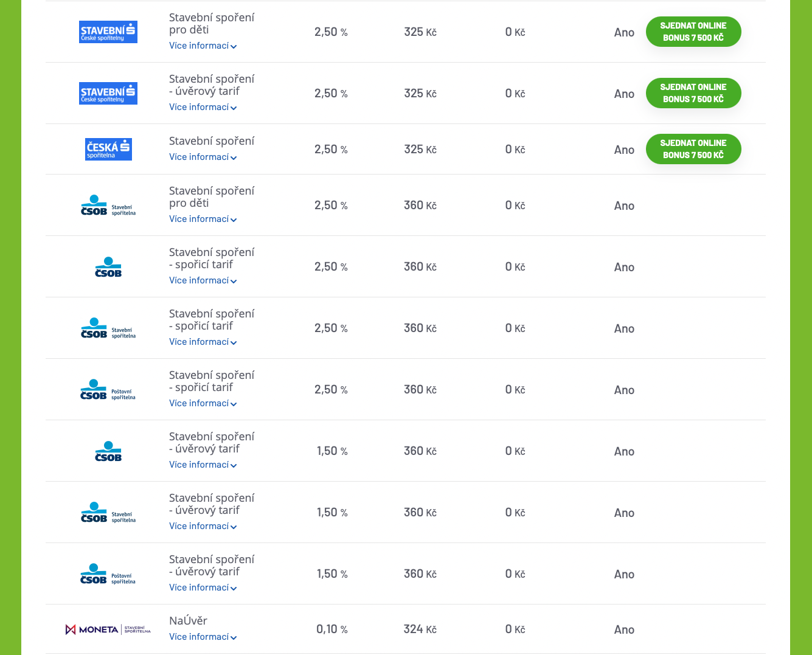This screenshot has width=812, height=655.
Task: Open Více informací for ČSOB Poštovní spořitelna spořicí tarif
Action: tap(203, 403)
